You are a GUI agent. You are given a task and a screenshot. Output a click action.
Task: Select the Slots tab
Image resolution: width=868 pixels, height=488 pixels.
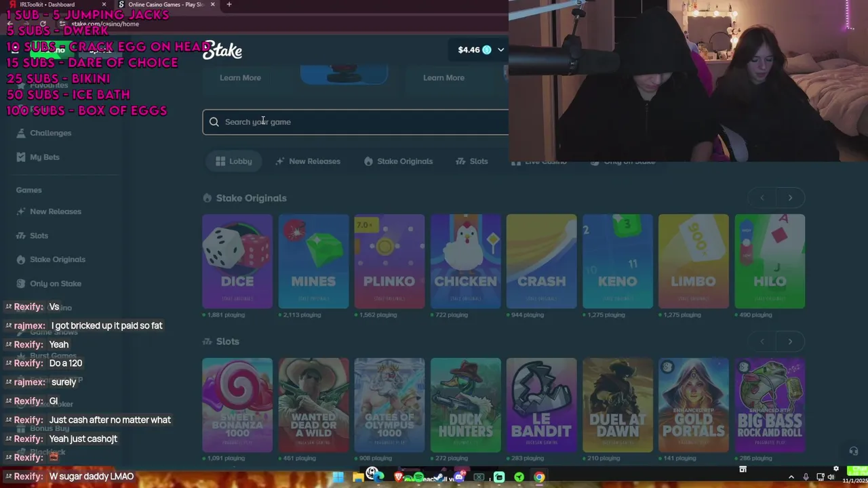pyautogui.click(x=472, y=161)
